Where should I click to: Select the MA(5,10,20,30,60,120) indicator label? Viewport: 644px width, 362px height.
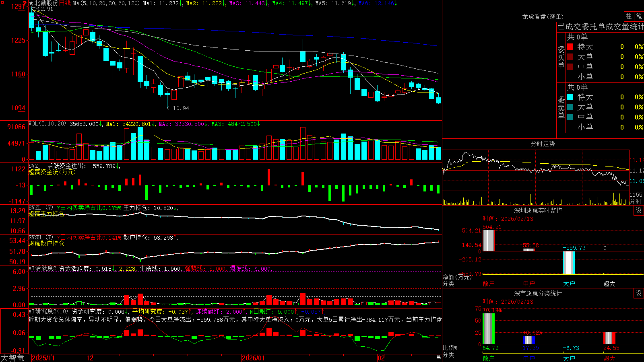(106, 3)
